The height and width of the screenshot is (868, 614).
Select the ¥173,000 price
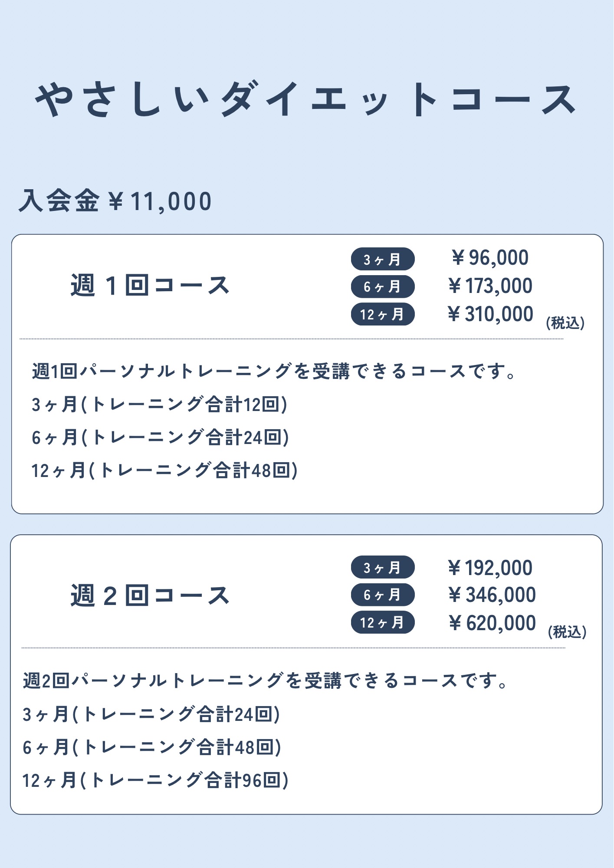[490, 286]
